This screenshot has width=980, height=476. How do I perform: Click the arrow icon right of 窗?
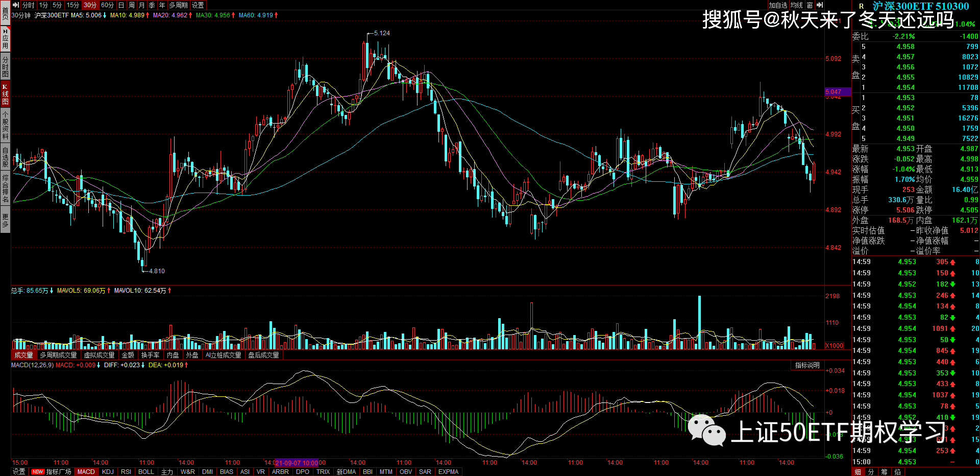pos(820,5)
